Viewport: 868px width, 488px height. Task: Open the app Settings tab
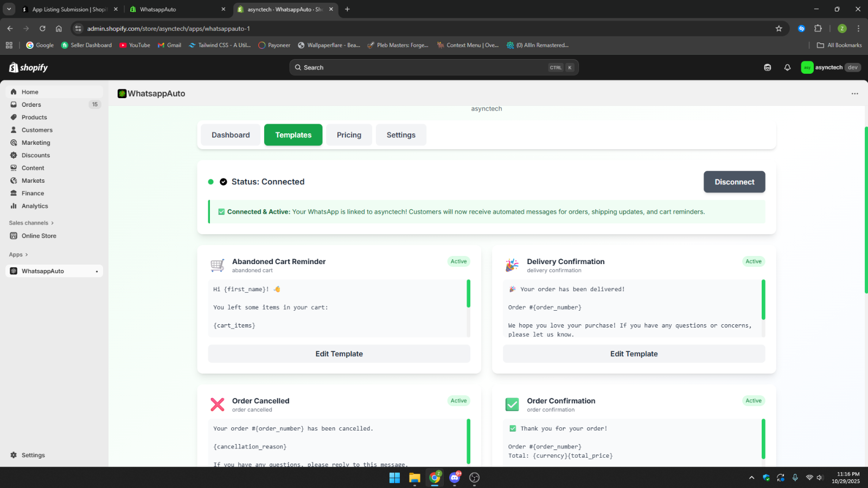coord(401,135)
